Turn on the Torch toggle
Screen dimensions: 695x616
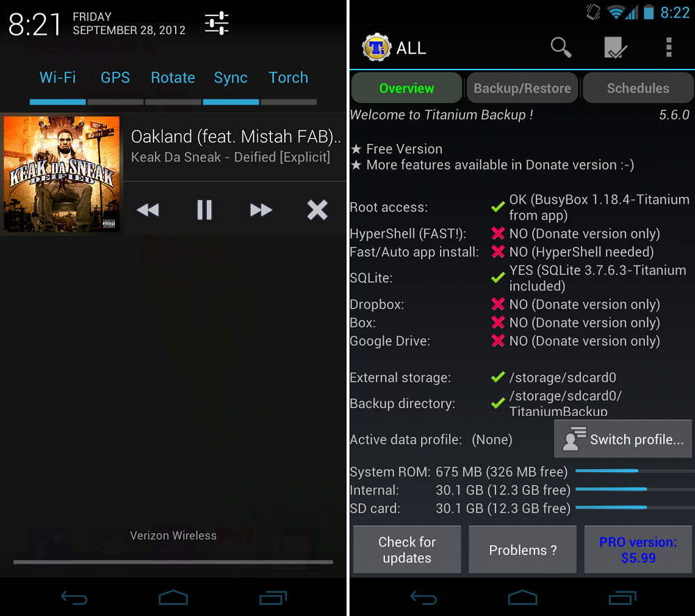pyautogui.click(x=288, y=79)
